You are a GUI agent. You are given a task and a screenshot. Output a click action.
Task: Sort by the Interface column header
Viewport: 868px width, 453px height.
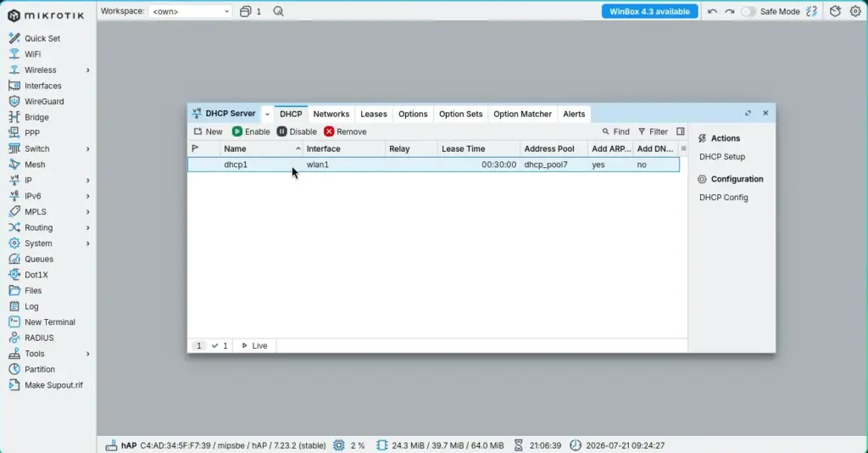[344, 148]
